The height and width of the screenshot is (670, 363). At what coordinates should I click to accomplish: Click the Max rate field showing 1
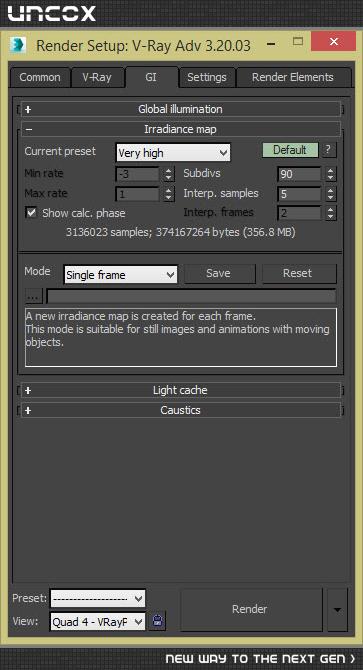coord(138,194)
